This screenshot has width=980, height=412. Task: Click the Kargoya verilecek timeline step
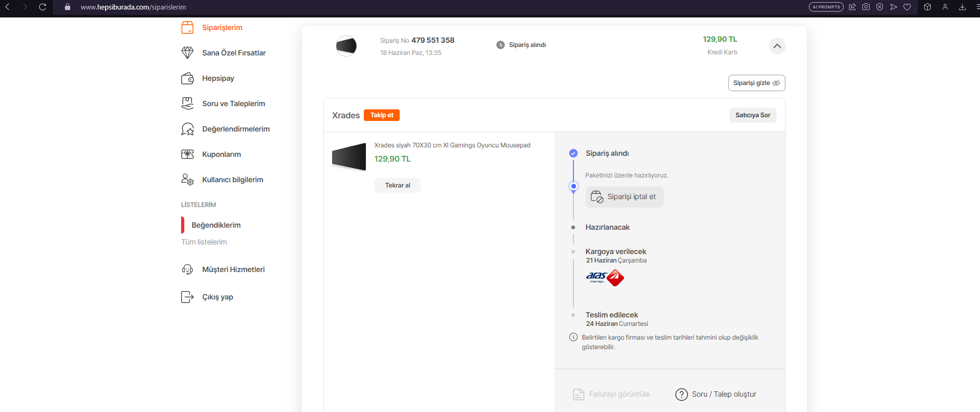[616, 251]
